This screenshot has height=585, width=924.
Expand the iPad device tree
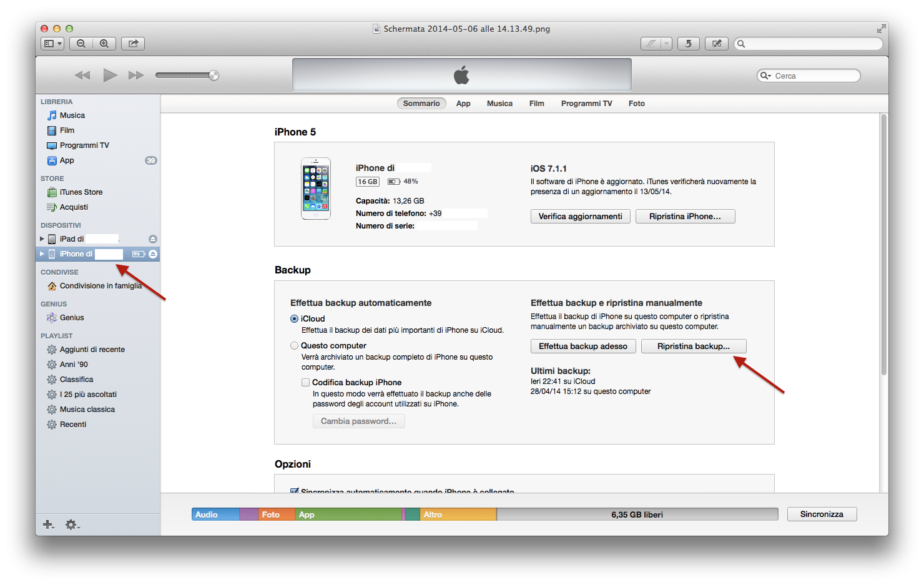[42, 239]
